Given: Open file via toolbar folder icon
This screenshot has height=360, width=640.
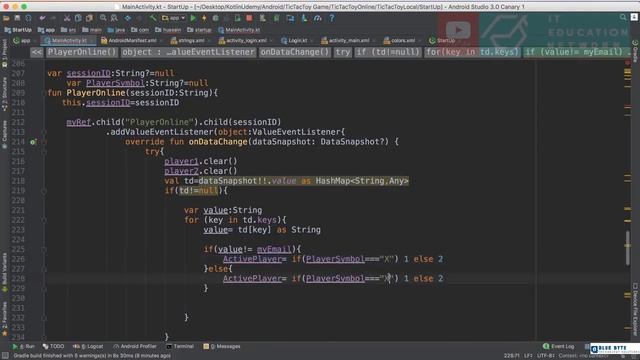Looking at the screenshot, I should (6, 18).
